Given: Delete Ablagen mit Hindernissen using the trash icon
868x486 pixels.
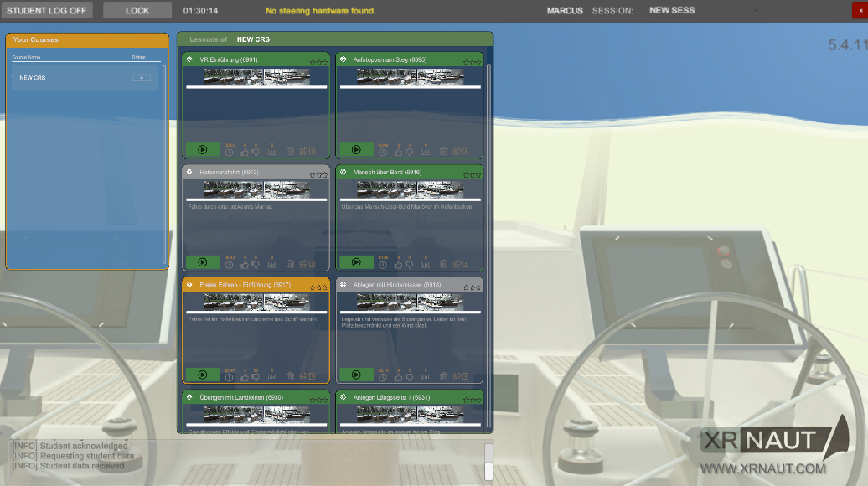Looking at the screenshot, I should point(444,375).
